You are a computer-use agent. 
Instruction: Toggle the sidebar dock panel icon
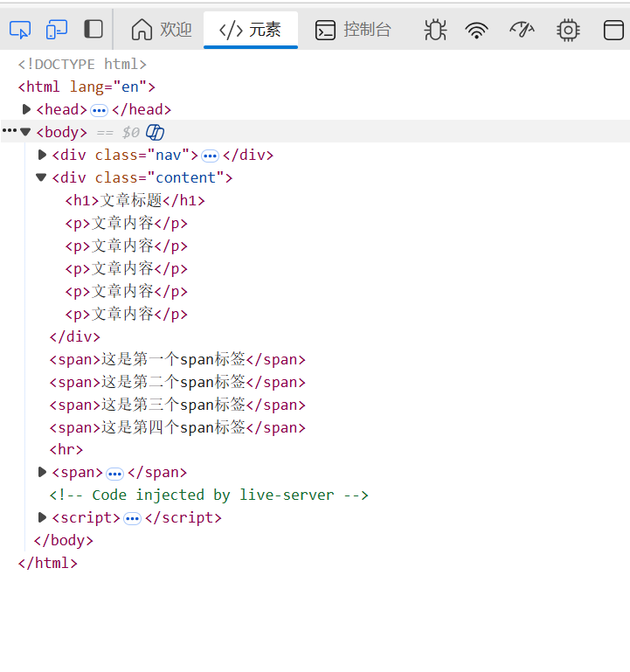click(93, 30)
